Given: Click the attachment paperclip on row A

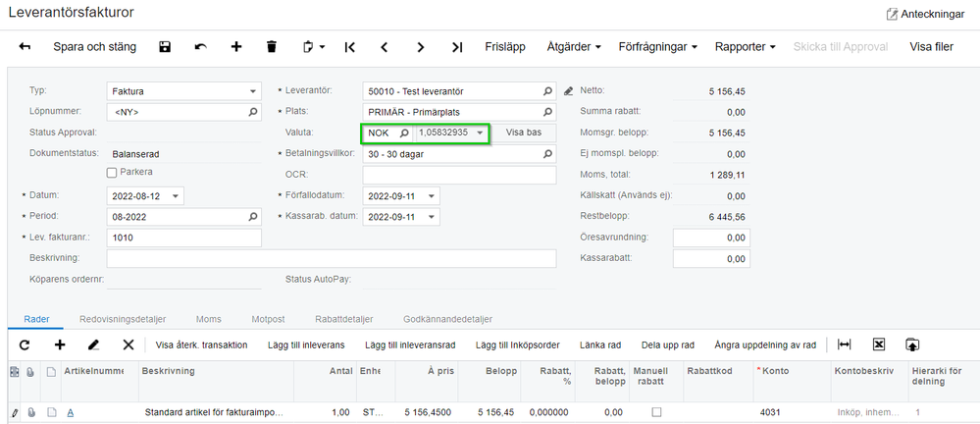Looking at the screenshot, I should (31, 412).
